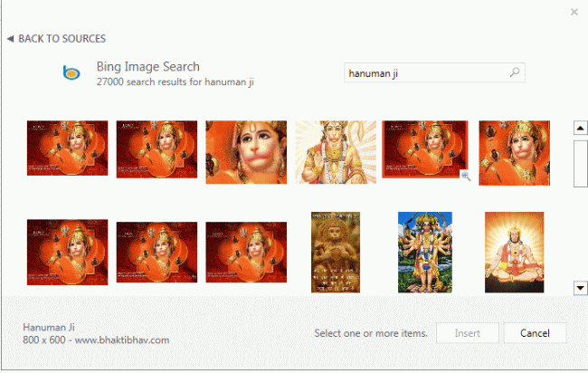
Task: Click the vertical scrollbar thumb
Action: pos(580,163)
